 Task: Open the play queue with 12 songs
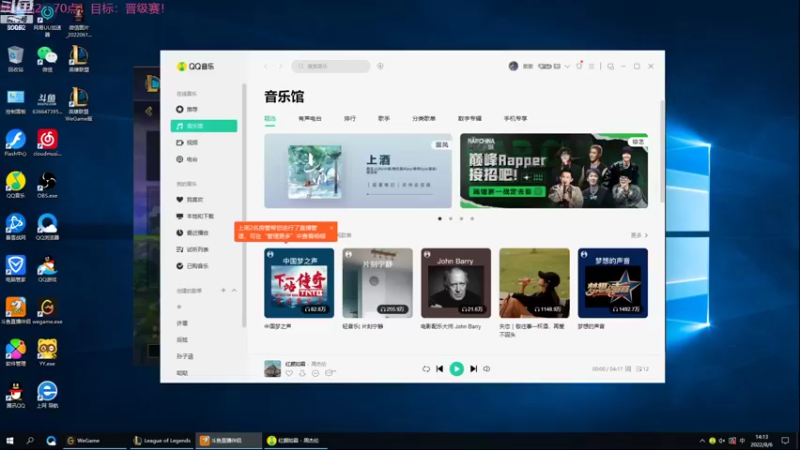642,369
